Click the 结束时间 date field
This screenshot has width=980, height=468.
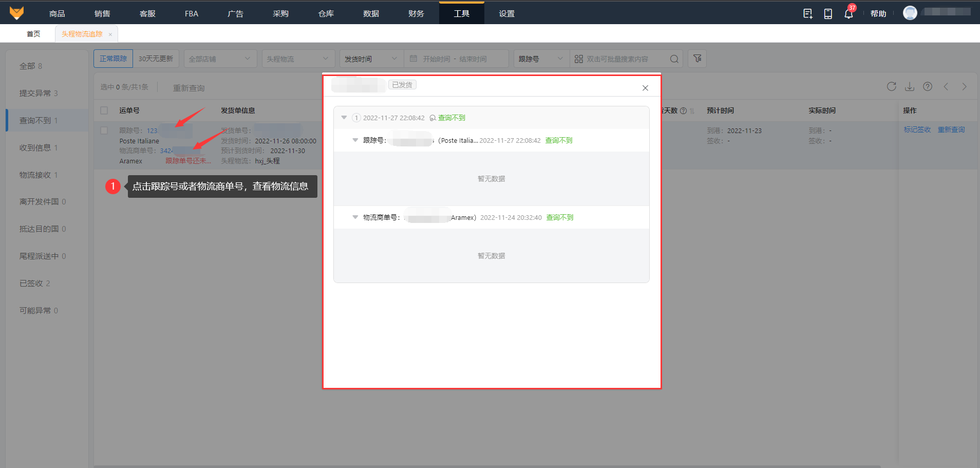pyautogui.click(x=473, y=59)
